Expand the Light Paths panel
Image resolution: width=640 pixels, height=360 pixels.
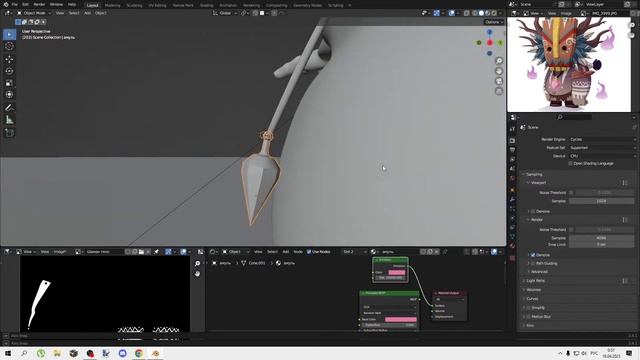pos(536,281)
